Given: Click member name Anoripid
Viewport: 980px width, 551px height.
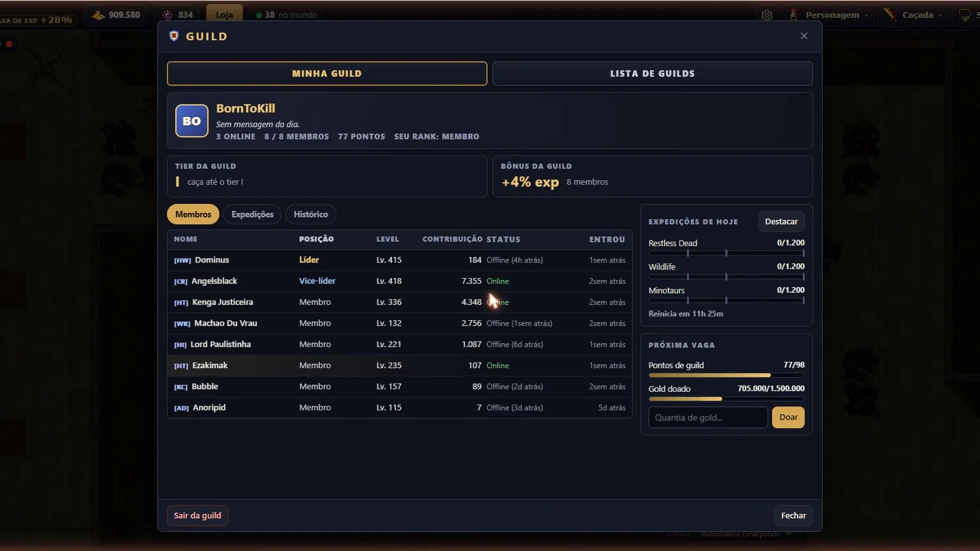Looking at the screenshot, I should pyautogui.click(x=209, y=408).
